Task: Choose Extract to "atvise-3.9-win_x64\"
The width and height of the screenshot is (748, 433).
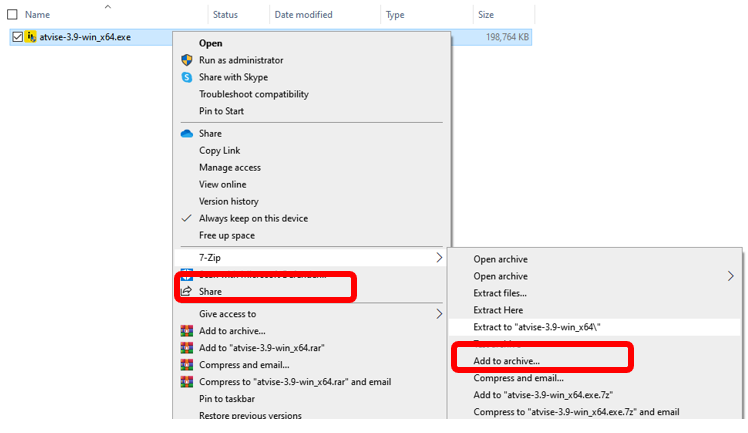Action: pyautogui.click(x=537, y=327)
